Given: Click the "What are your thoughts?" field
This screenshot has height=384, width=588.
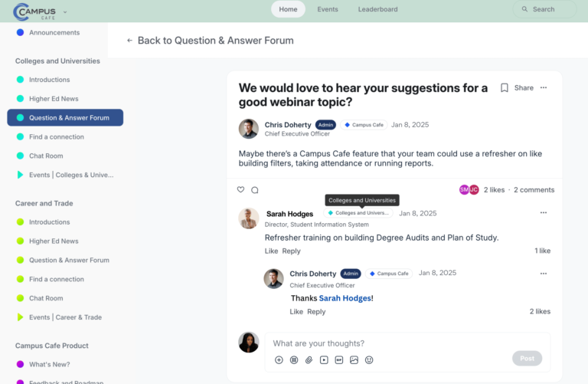Looking at the screenshot, I should (406, 343).
